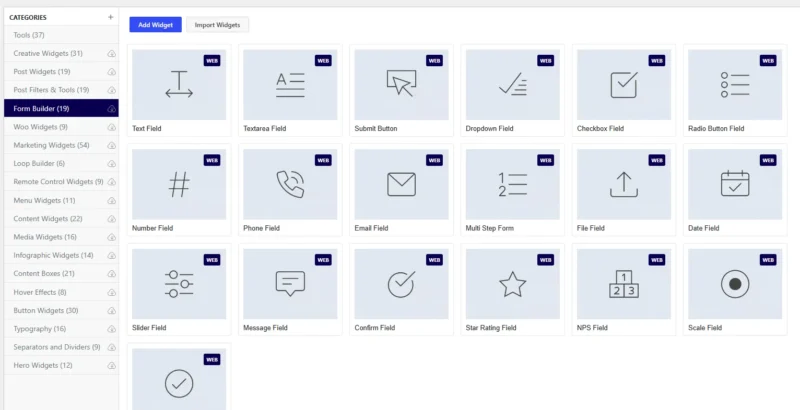Select the Email Field envelope icon

tap(402, 184)
